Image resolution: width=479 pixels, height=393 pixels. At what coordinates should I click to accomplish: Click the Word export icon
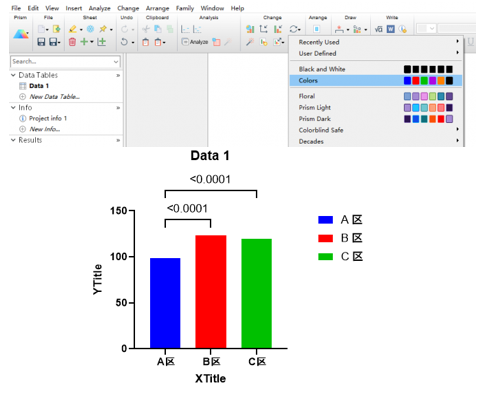pyautogui.click(x=391, y=29)
